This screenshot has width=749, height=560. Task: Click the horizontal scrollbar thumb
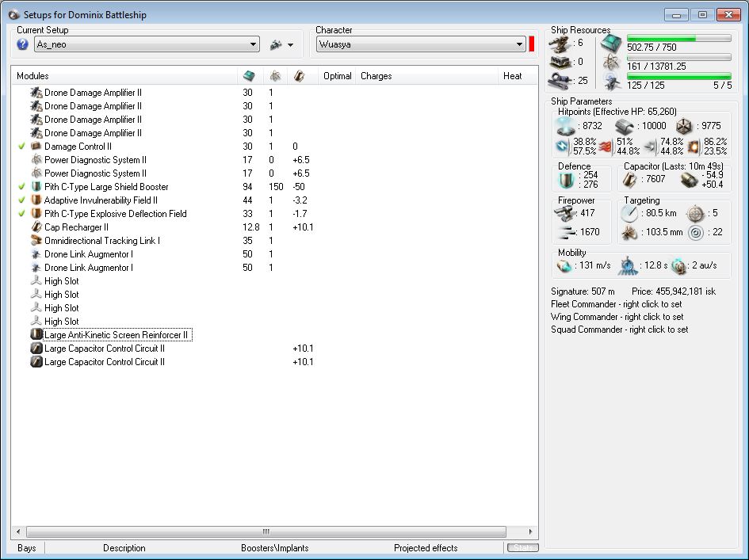266,531
